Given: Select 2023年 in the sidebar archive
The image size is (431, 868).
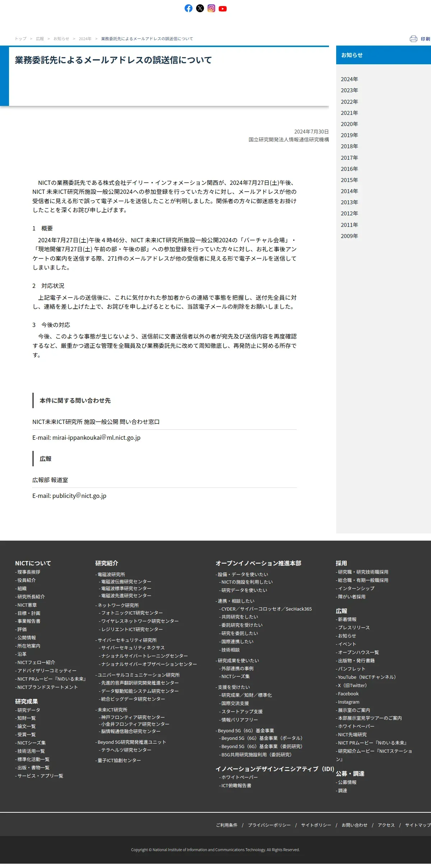Looking at the screenshot, I should (349, 90).
